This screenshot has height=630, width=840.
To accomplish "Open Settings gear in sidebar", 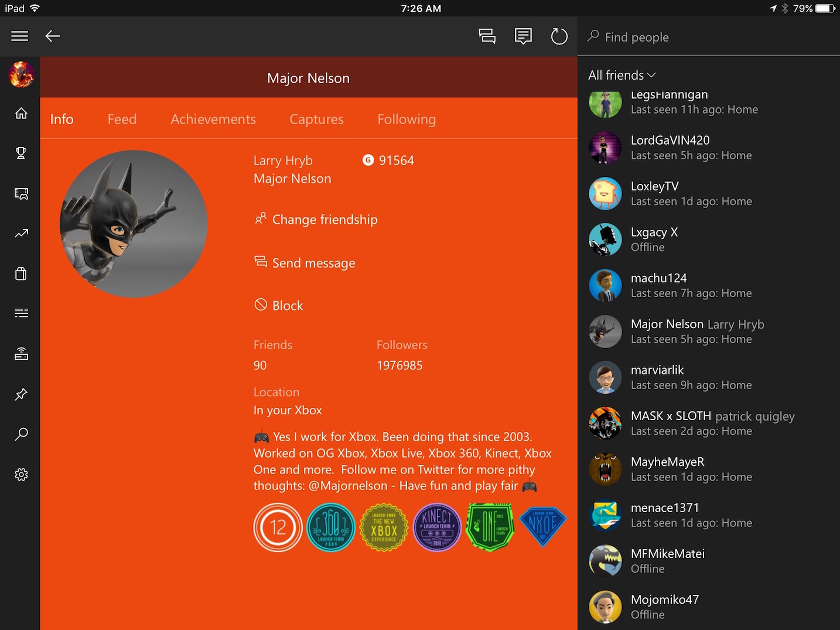I will pyautogui.click(x=21, y=475).
